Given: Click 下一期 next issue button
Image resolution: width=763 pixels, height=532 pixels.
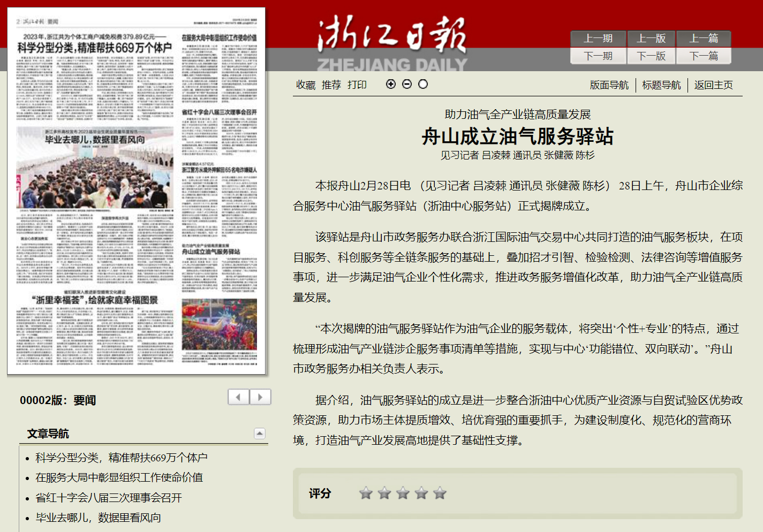Looking at the screenshot, I should [598, 56].
